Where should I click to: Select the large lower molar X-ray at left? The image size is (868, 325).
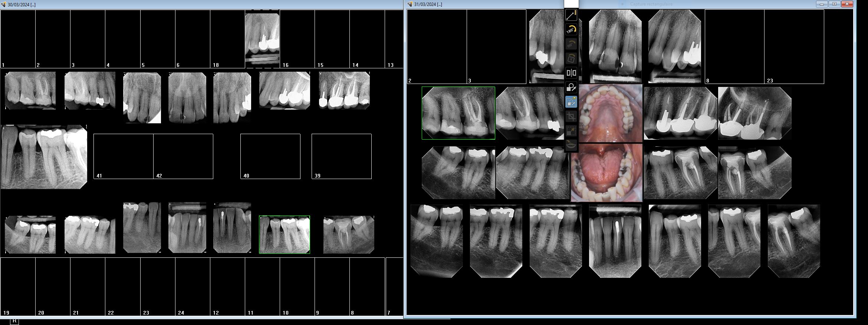click(x=44, y=157)
